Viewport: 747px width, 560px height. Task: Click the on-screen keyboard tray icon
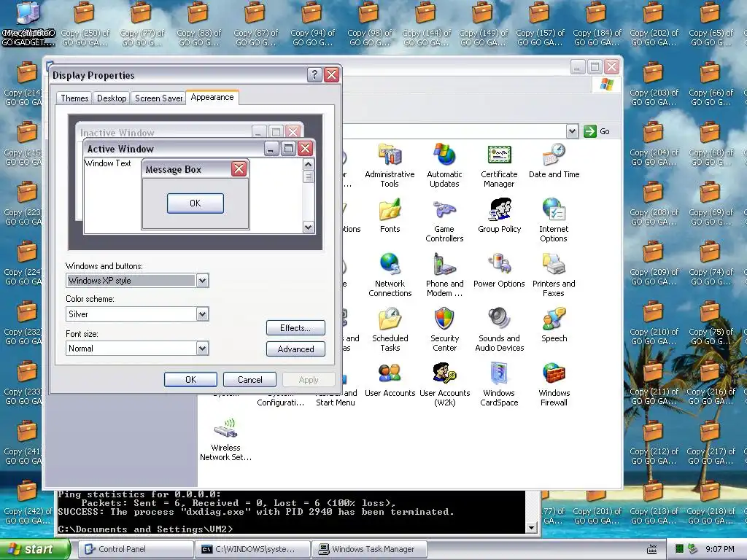[x=651, y=550]
